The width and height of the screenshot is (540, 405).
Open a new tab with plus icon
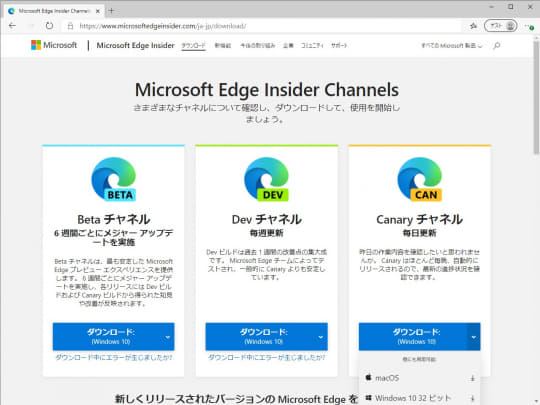click(111, 11)
